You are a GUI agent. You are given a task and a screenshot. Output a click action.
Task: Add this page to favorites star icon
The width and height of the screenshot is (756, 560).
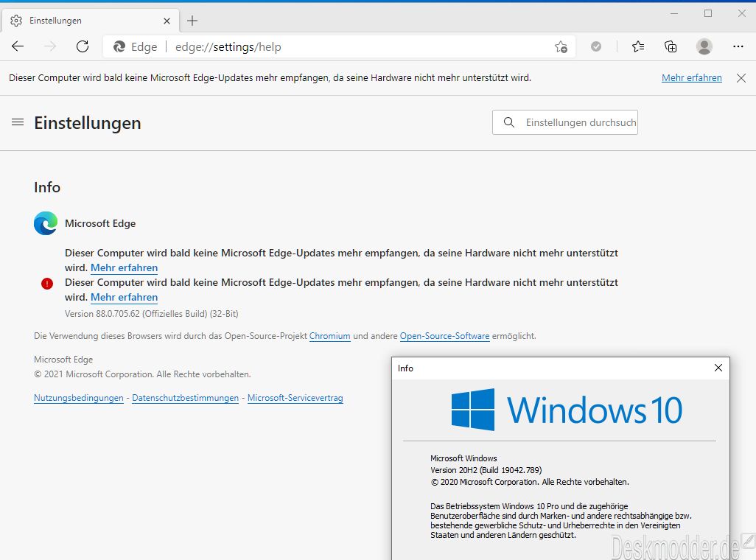tap(561, 46)
